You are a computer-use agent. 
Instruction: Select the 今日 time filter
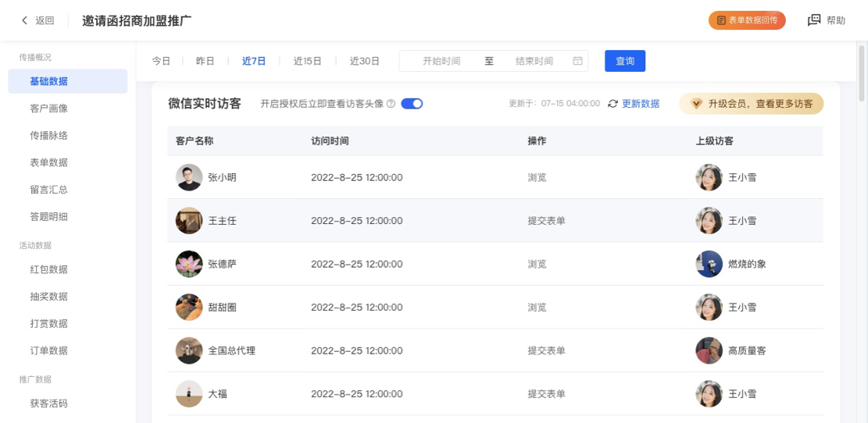click(161, 61)
